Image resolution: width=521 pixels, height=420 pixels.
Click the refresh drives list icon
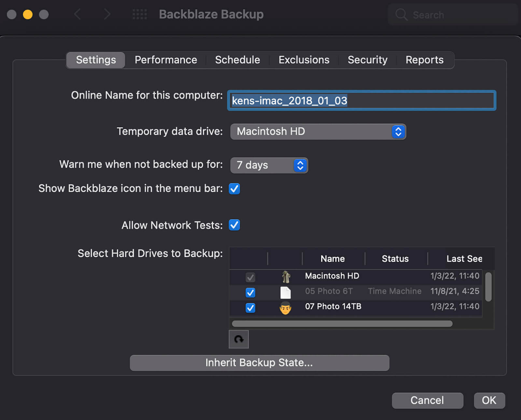pos(239,339)
